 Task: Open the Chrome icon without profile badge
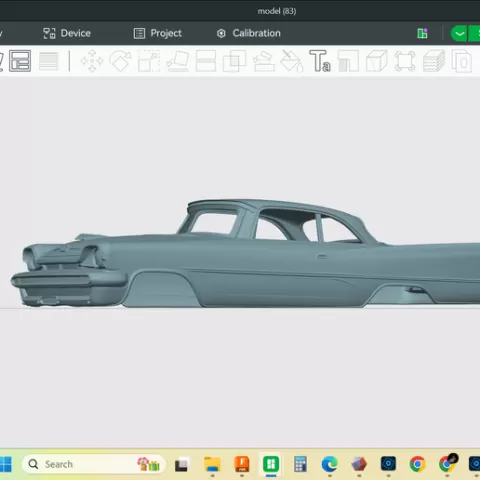coord(417,464)
